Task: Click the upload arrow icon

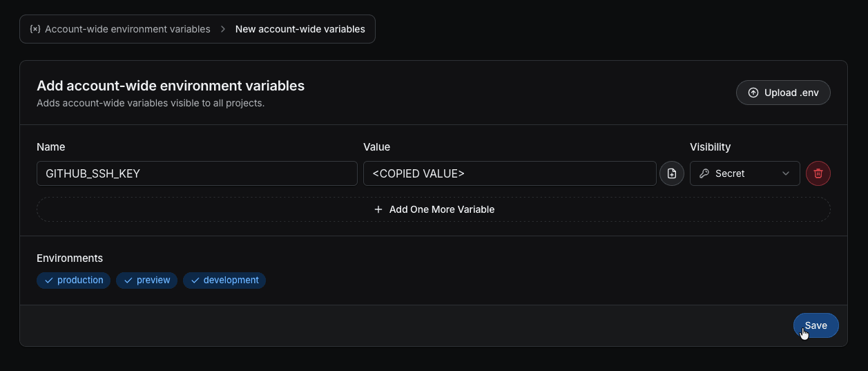Action: (753, 93)
